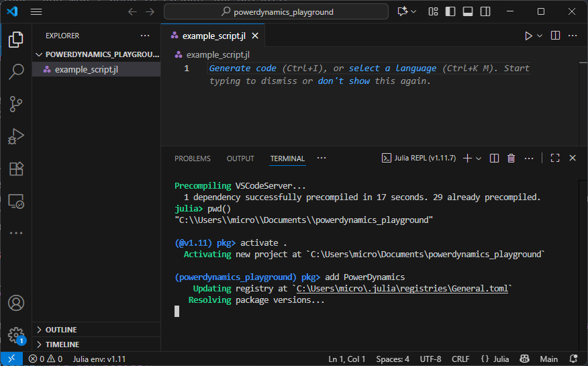Switch to the OUTPUT tab

tap(240, 158)
